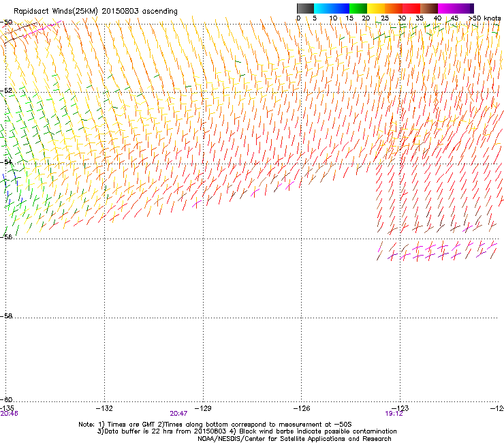Click the legend tick label 25

385,18
